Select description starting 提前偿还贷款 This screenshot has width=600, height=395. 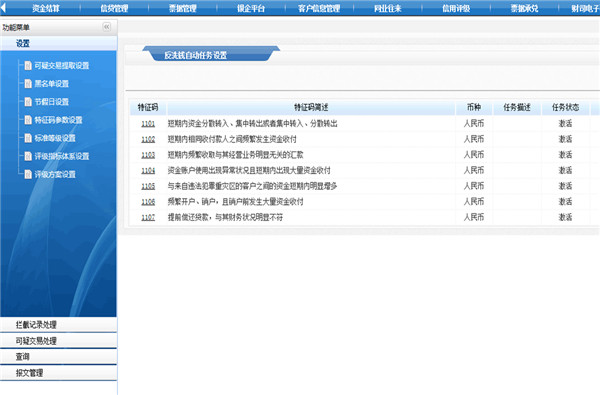pyautogui.click(x=225, y=217)
